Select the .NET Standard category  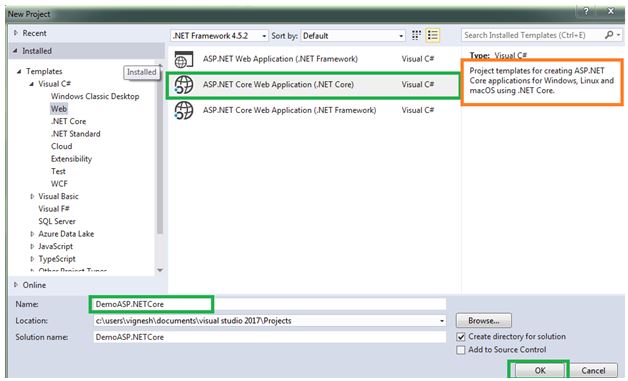[x=76, y=134]
